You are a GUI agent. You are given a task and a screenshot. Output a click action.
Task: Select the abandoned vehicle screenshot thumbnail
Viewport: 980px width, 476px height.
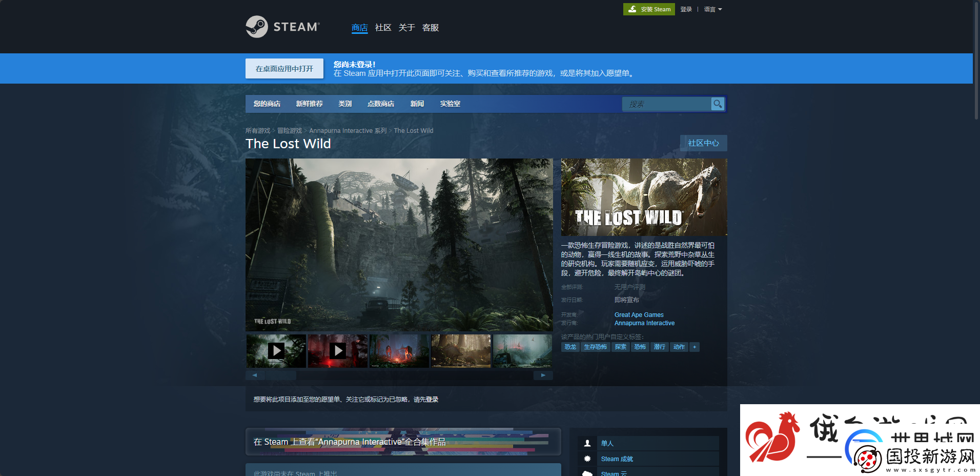coord(522,351)
